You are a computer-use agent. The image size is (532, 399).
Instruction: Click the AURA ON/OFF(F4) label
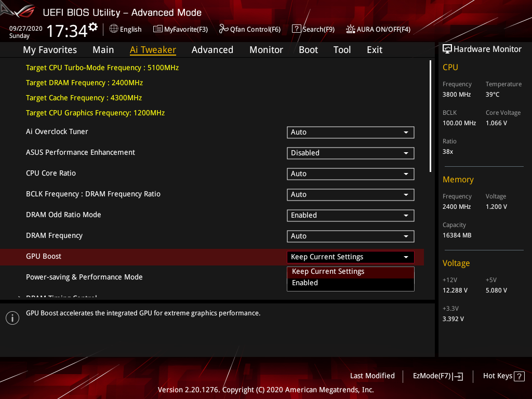coord(383,30)
